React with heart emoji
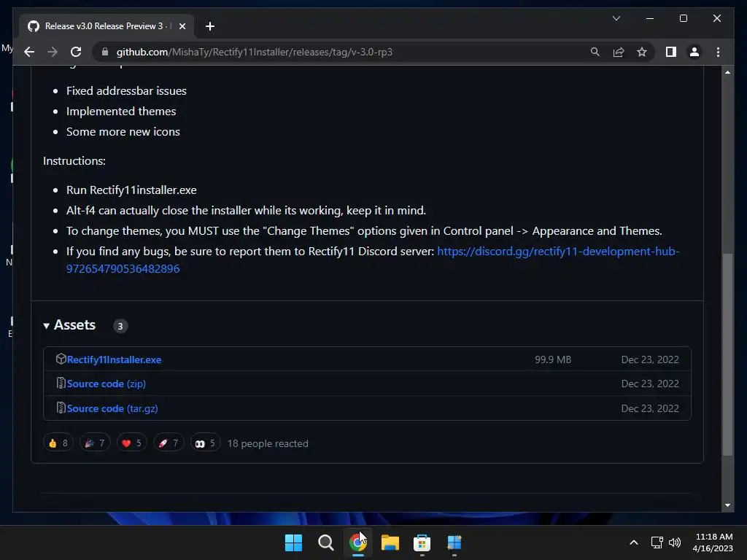The image size is (747, 560). pos(131,443)
